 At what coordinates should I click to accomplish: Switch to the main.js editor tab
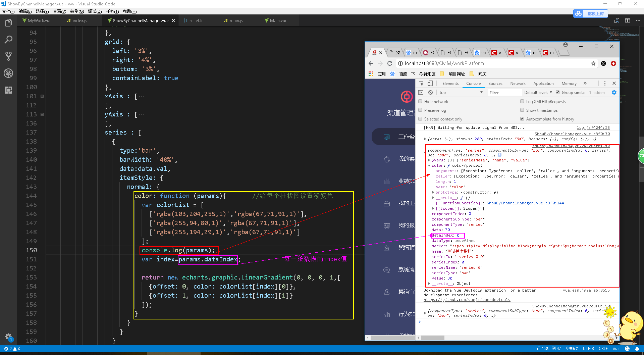pos(236,20)
